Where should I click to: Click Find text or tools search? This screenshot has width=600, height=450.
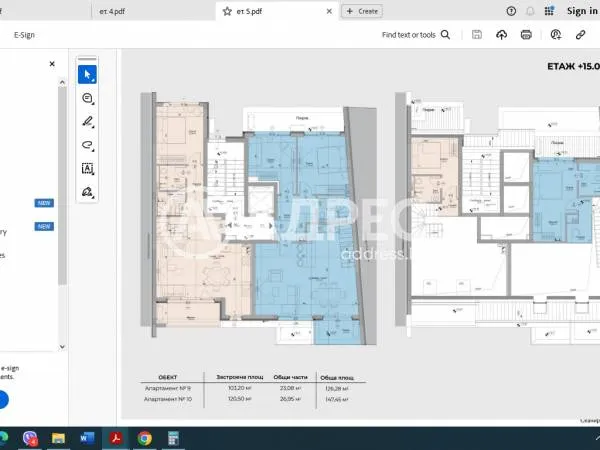tap(415, 35)
